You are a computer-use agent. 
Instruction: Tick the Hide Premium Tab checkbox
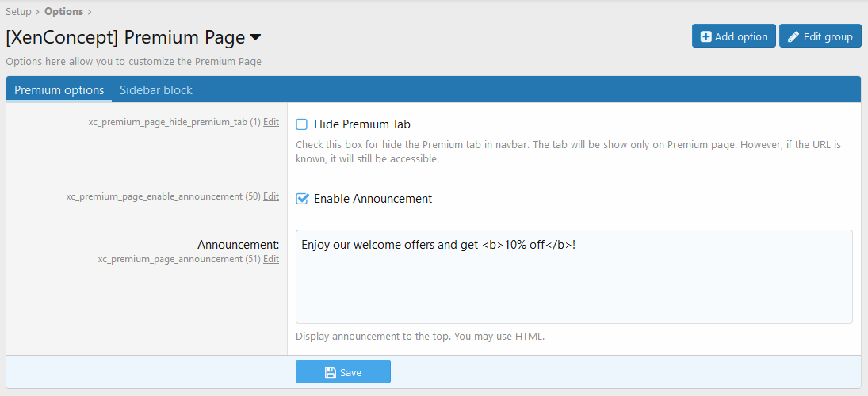(x=302, y=124)
